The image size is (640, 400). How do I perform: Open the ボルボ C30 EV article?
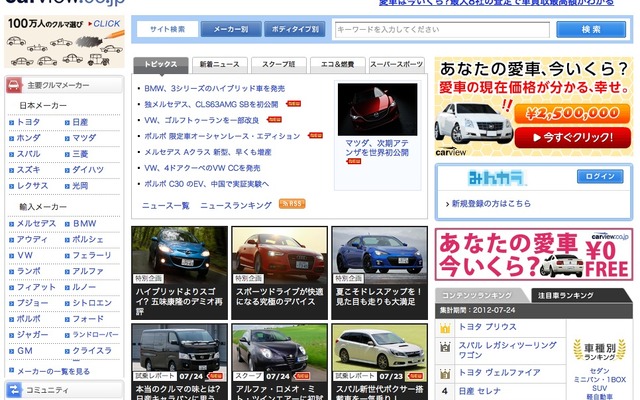tap(207, 184)
